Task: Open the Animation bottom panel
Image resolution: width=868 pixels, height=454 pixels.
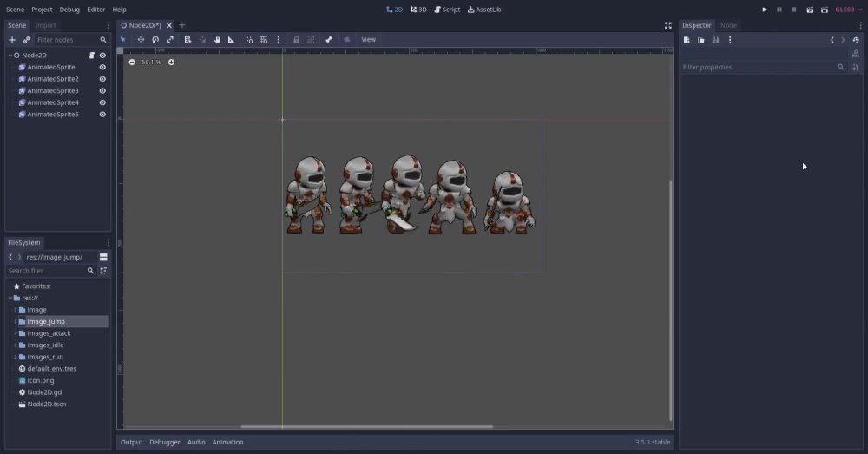Action: pos(227,442)
